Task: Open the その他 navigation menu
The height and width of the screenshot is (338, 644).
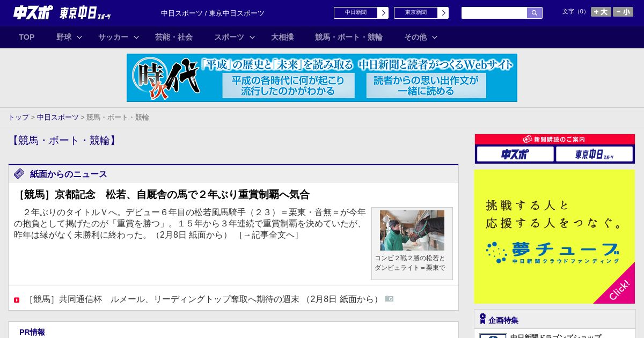Action: click(x=415, y=37)
